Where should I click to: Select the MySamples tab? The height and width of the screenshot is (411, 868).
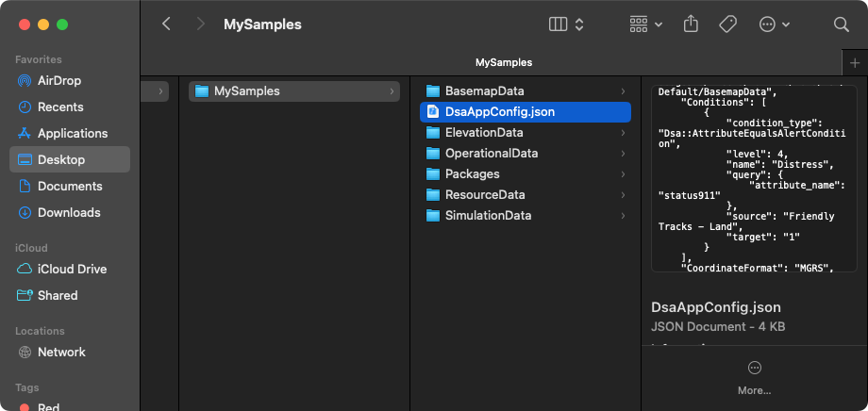pos(503,63)
